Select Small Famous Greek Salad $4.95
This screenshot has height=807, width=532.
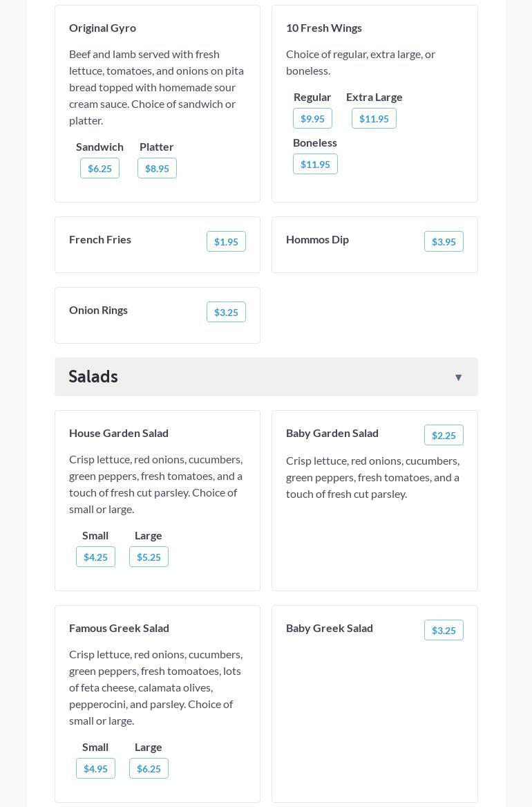[x=95, y=768]
